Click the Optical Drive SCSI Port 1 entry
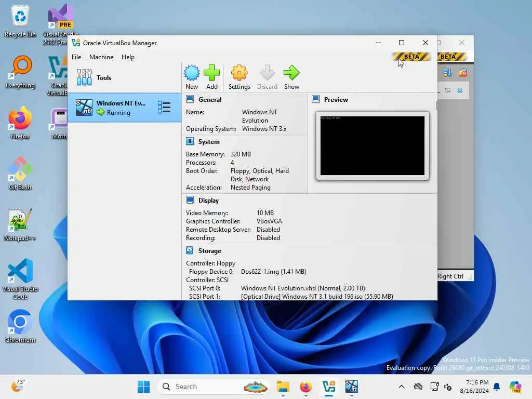532x399 pixels. tap(317, 297)
